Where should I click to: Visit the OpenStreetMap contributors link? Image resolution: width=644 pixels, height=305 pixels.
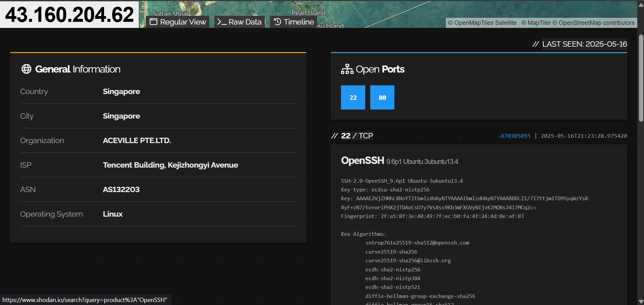(594, 23)
